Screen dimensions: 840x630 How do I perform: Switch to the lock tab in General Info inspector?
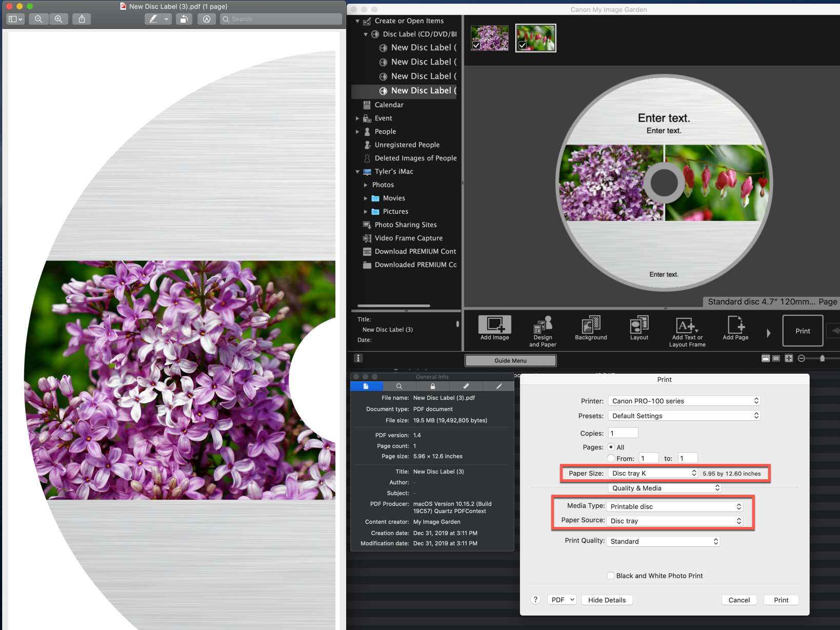[433, 386]
